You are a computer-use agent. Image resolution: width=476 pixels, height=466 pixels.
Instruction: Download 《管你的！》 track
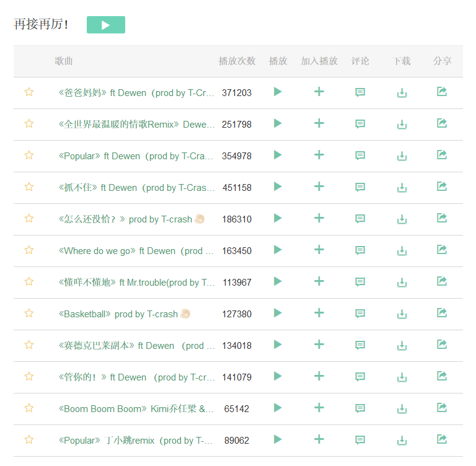point(402,377)
